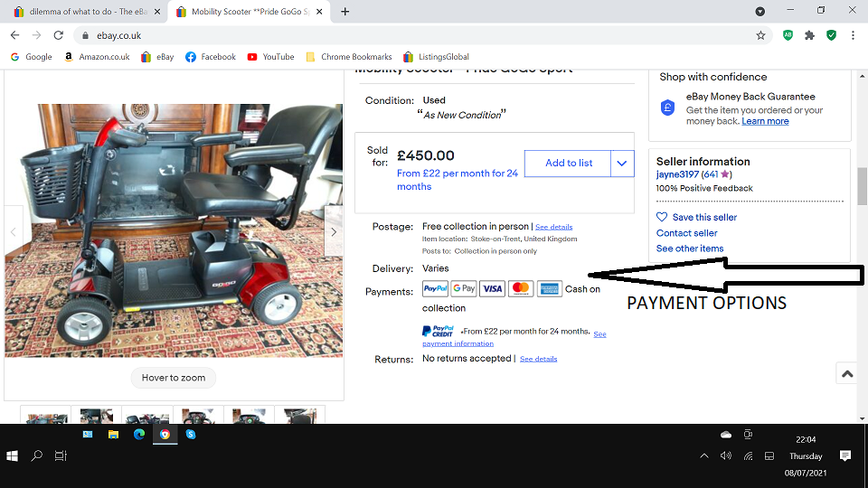Open Chrome three-dot menu

tap(853, 35)
